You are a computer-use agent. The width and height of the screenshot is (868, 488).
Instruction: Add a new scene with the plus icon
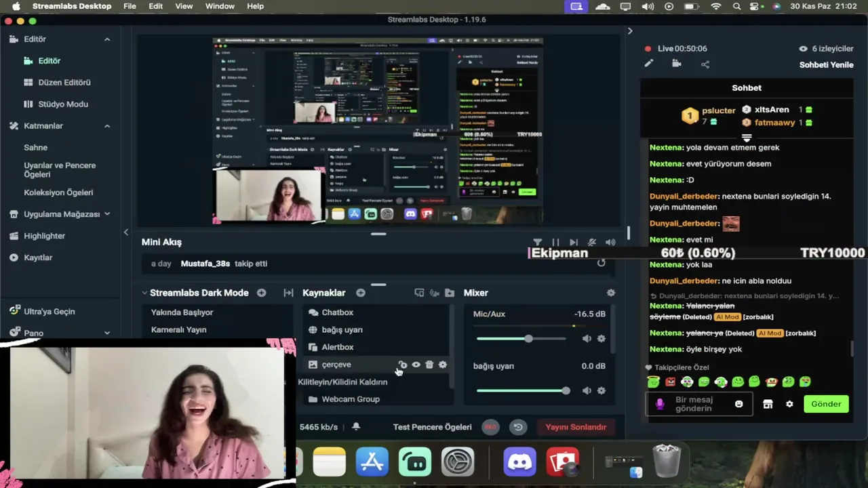coord(262,293)
